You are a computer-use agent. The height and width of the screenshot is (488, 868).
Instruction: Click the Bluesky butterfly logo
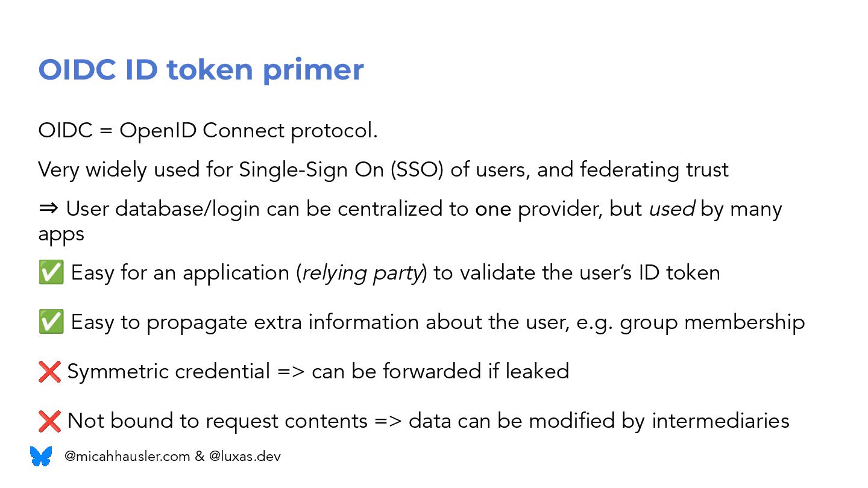click(41, 456)
